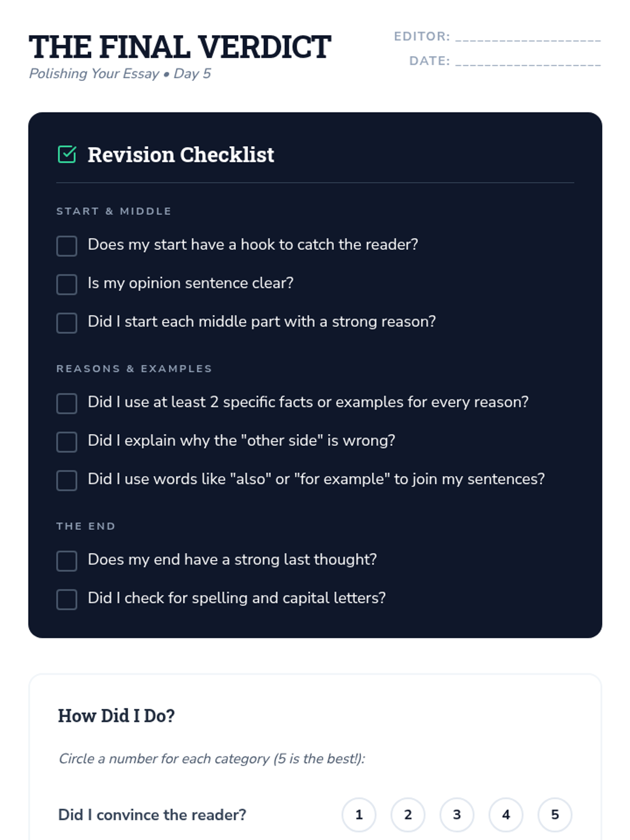630x840 pixels.
Task: Choose rating 3 for convince the reader
Action: pos(457,815)
